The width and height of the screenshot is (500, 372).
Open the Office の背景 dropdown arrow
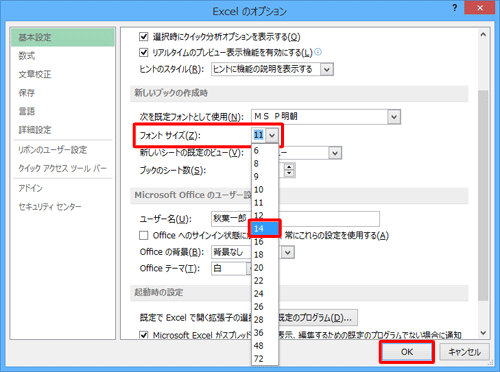(288, 252)
